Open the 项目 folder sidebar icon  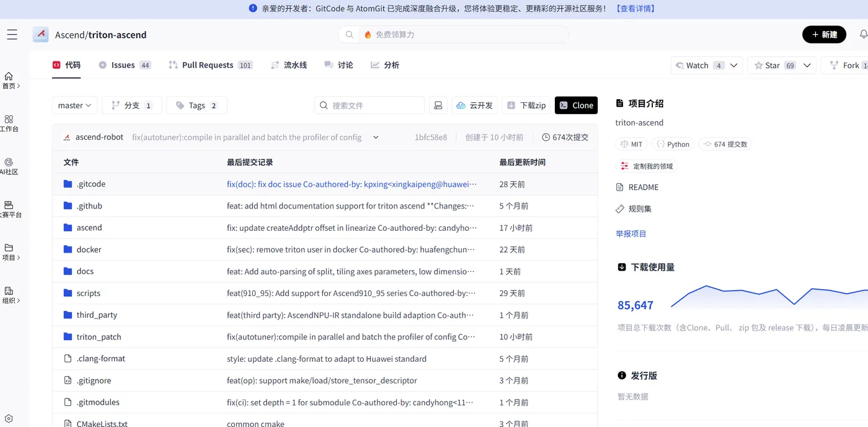click(9, 248)
